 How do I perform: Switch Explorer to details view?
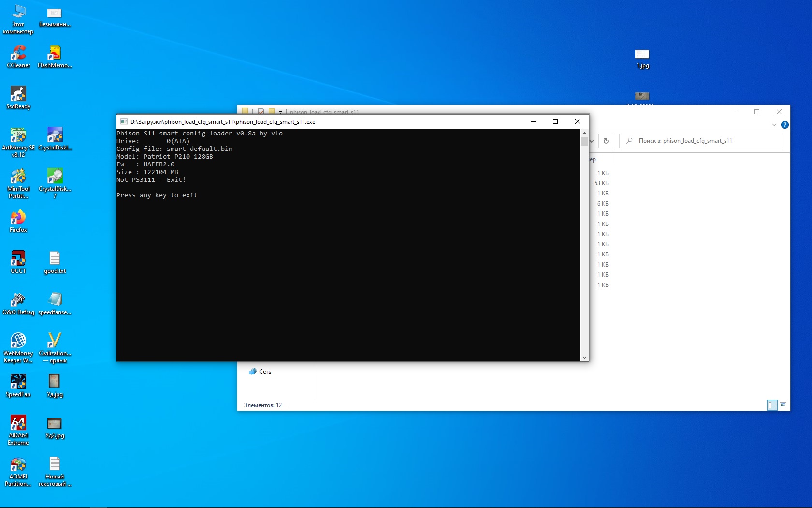pyautogui.click(x=772, y=405)
